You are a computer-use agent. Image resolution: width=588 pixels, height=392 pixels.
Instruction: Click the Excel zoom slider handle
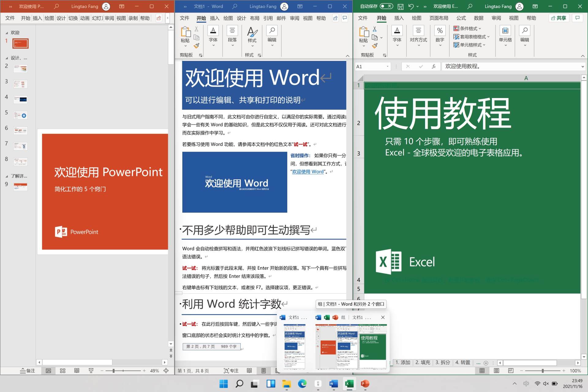tap(543, 371)
